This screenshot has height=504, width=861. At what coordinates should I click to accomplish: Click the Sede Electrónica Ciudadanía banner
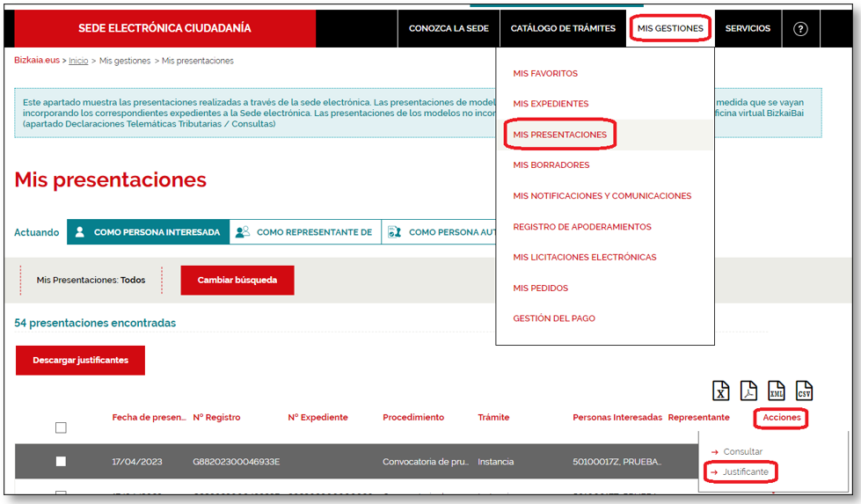(x=164, y=28)
